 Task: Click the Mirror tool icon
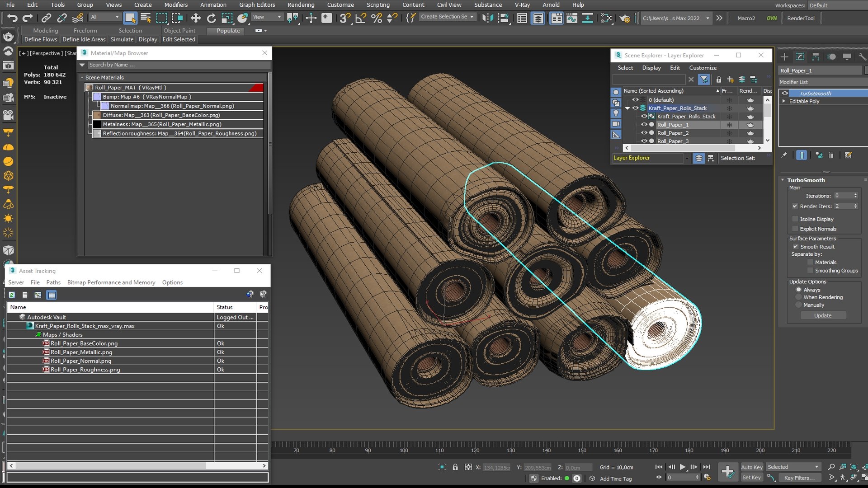[x=488, y=18]
